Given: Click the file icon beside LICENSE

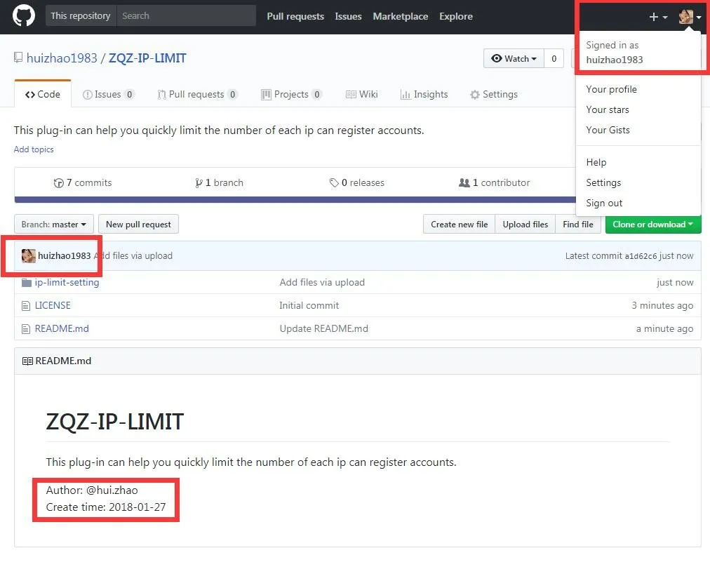Looking at the screenshot, I should point(26,306).
